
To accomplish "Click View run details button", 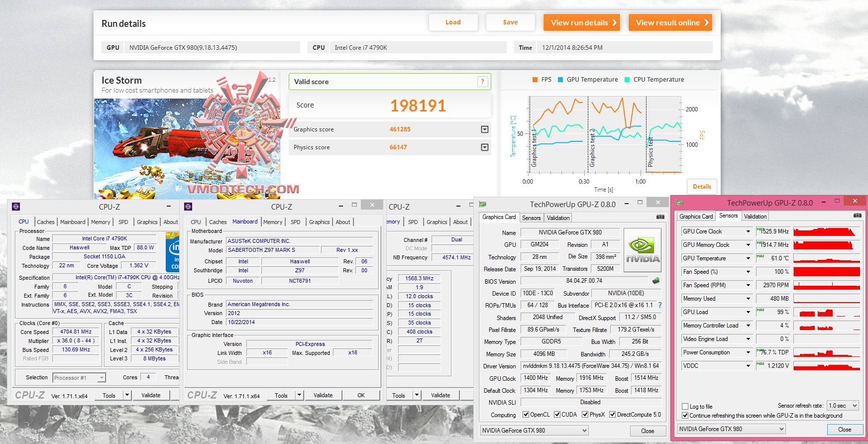I will (582, 22).
